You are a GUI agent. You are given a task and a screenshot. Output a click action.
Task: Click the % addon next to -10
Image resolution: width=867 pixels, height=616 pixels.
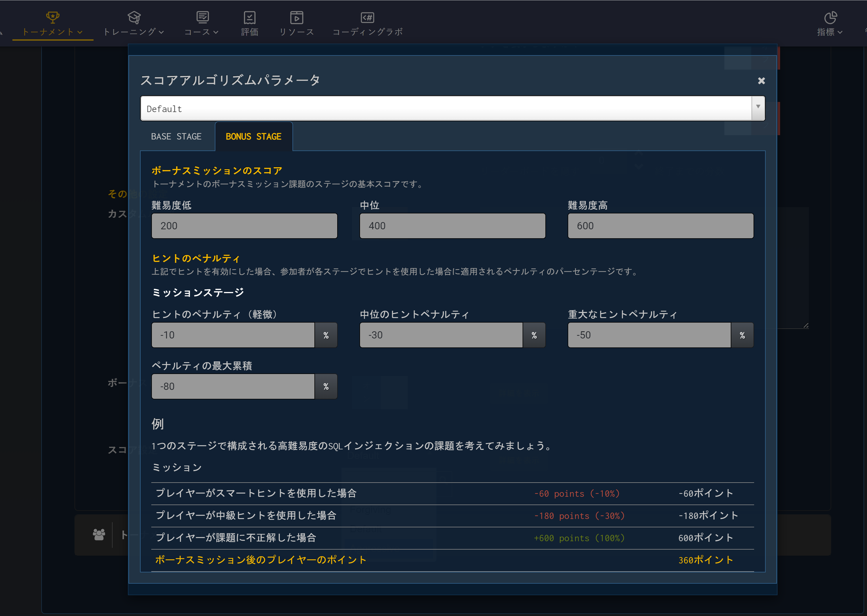[326, 335]
